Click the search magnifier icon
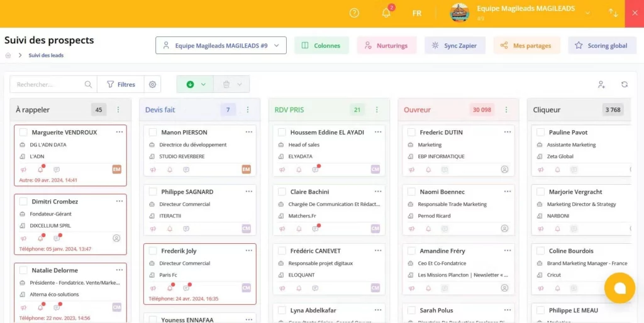Screen dimensions: 644x323 pos(88,84)
